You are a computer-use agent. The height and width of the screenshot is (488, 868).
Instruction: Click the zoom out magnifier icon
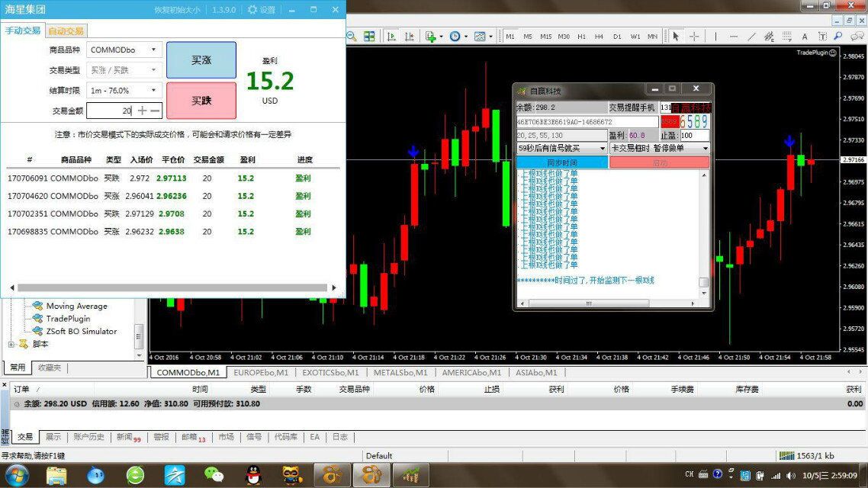pyautogui.click(x=351, y=37)
